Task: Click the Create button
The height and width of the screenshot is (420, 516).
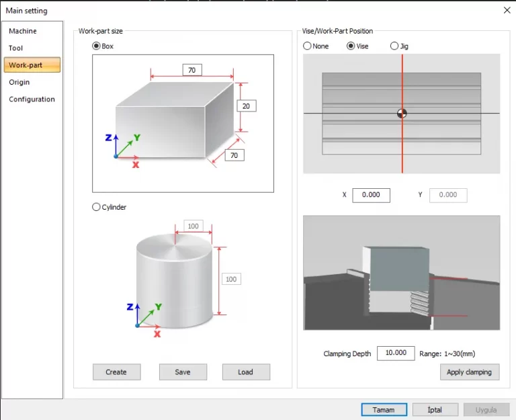Action: (x=116, y=372)
